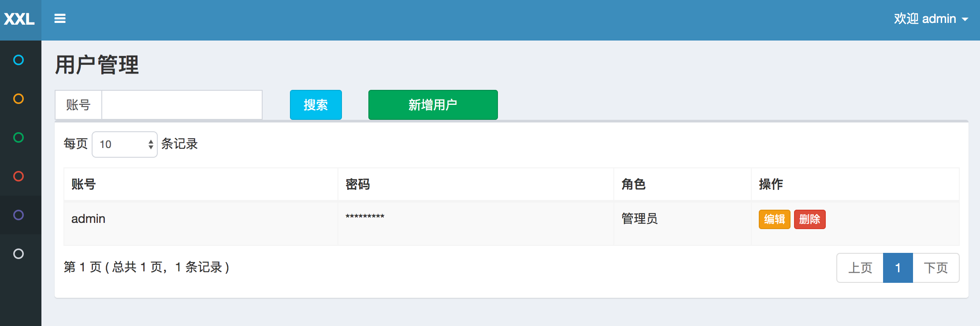
Task: Click the XXL logo in header
Action: [19, 19]
